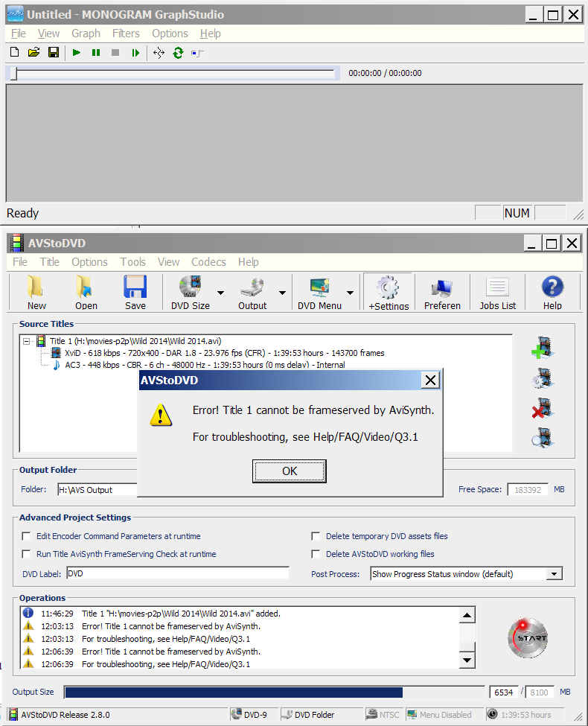Click the GraphStudio seek slider thumb
The width and height of the screenshot is (588, 726).
(14, 74)
